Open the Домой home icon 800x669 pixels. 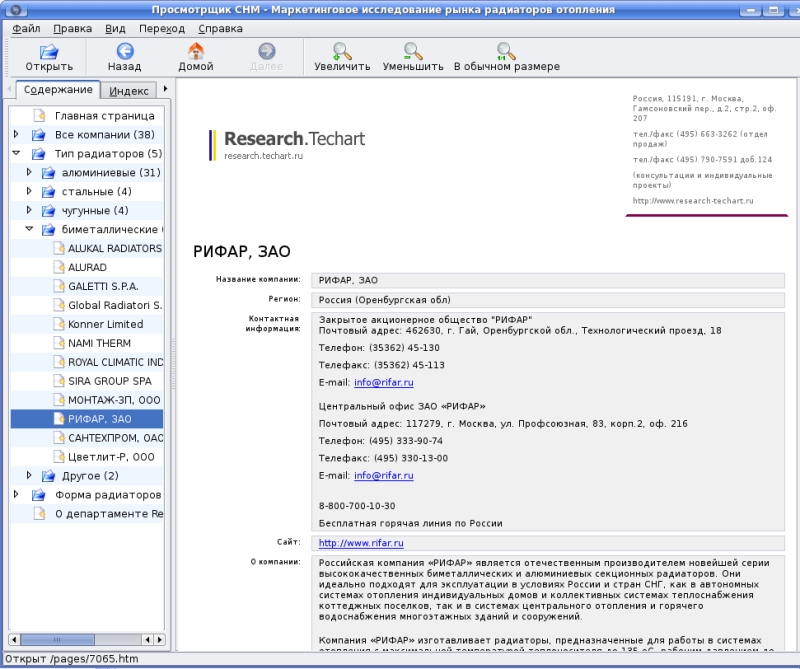[196, 51]
